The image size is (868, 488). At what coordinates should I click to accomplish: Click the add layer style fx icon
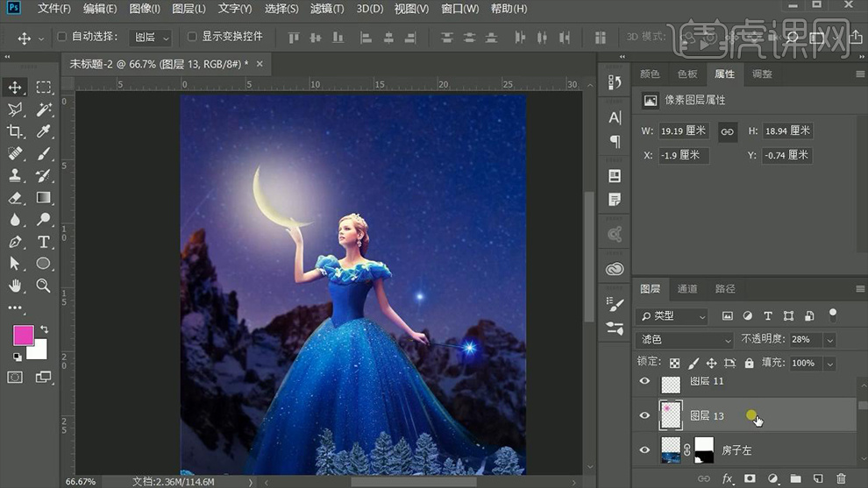click(727, 478)
